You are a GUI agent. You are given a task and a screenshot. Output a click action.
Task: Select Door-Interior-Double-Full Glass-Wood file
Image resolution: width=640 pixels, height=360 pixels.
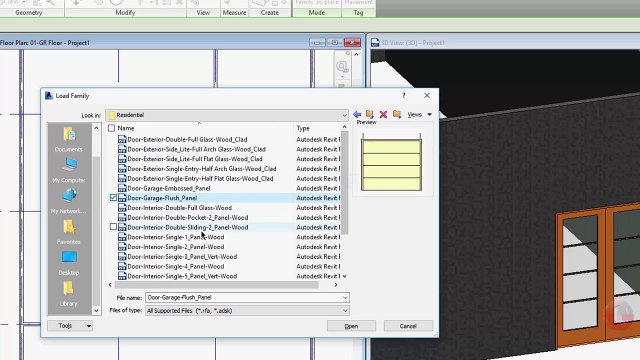tap(179, 208)
